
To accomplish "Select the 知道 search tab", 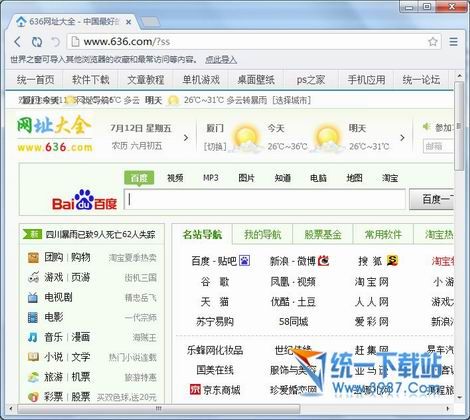I will pos(282,178).
